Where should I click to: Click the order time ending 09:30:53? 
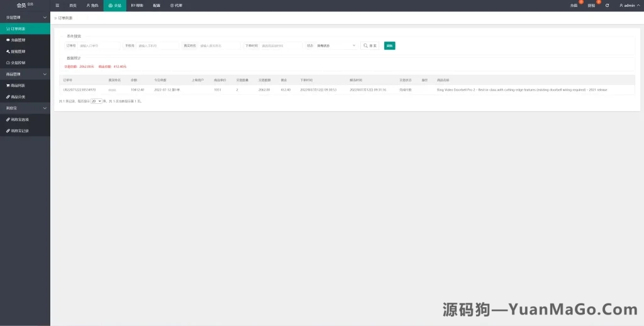pos(318,89)
